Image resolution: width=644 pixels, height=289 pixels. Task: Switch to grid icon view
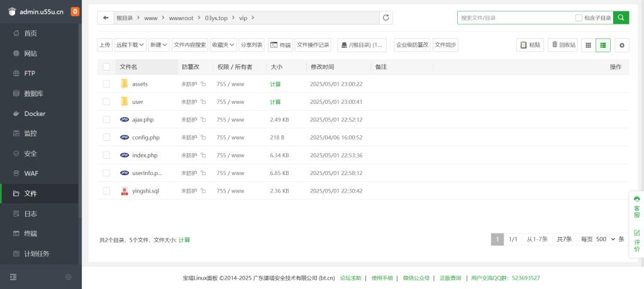[x=587, y=45]
